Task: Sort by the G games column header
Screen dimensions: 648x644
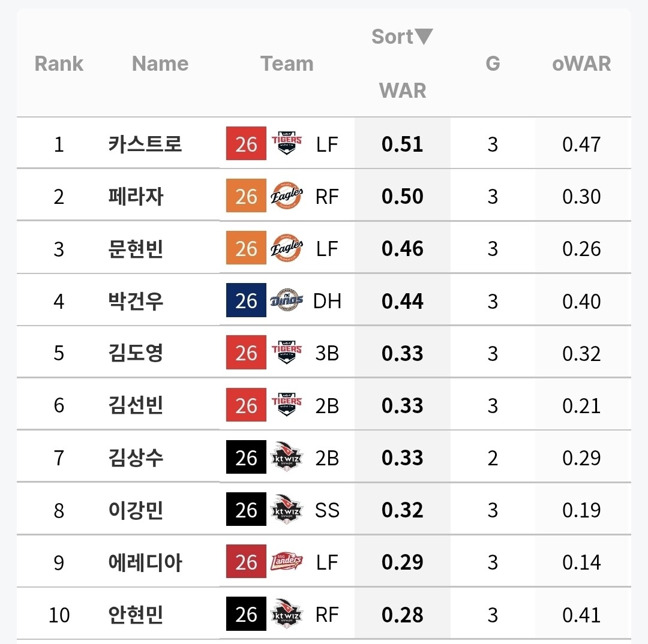Action: (493, 64)
